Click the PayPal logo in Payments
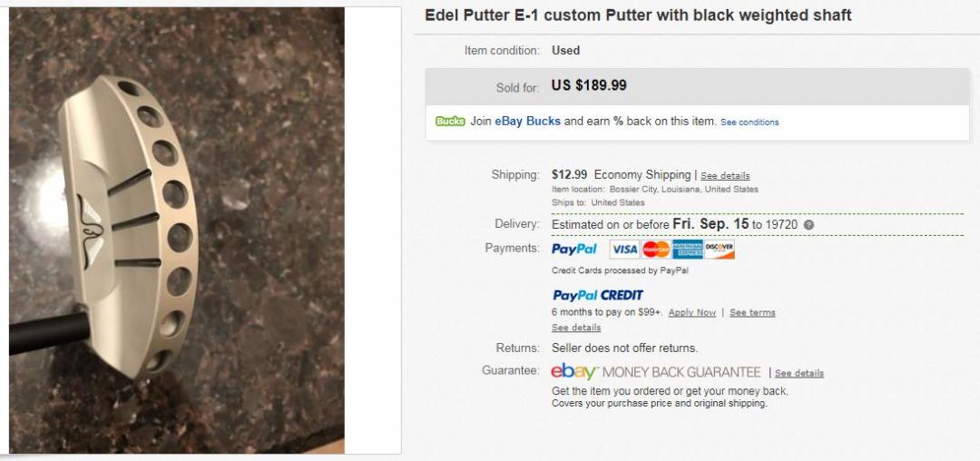Image resolution: width=980 pixels, height=461 pixels. pos(574,250)
